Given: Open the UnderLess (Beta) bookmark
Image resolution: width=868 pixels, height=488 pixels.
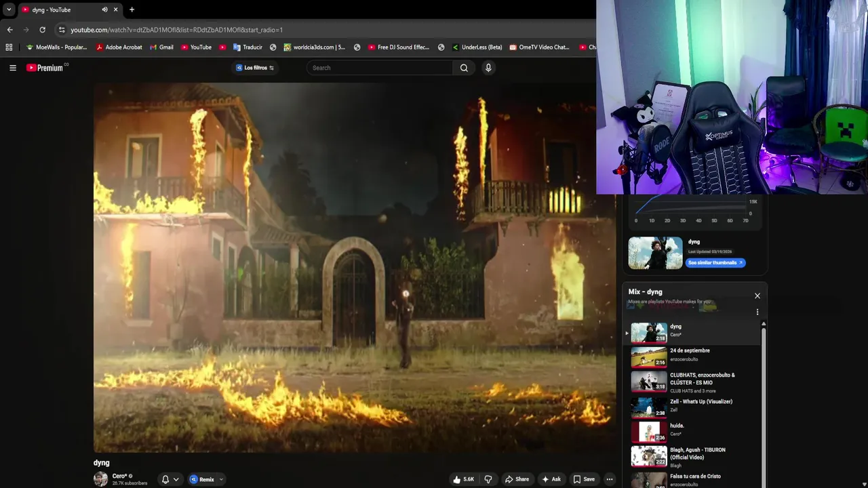Looking at the screenshot, I should (477, 47).
